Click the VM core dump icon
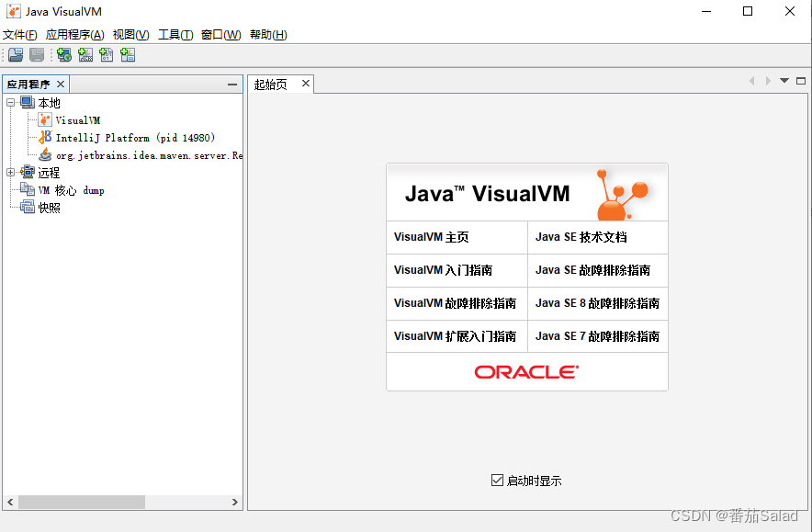This screenshot has height=532, width=812. tap(28, 189)
